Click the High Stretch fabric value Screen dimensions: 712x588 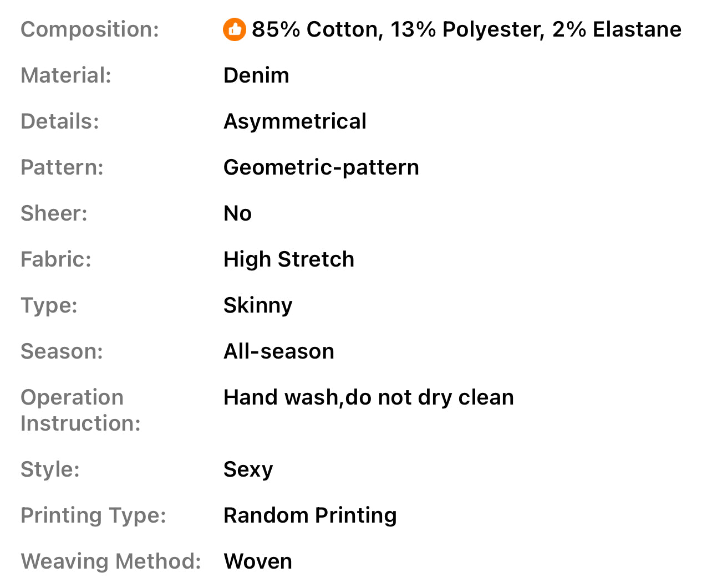click(x=289, y=259)
